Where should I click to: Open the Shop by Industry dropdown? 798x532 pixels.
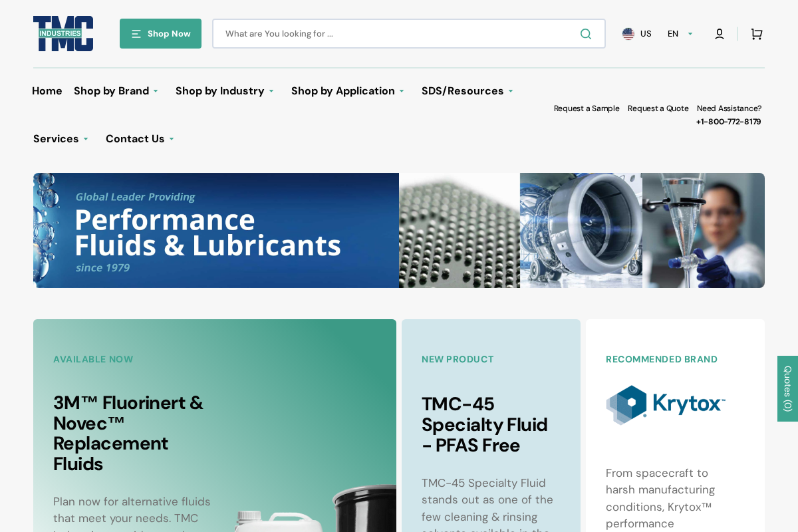[x=225, y=91]
